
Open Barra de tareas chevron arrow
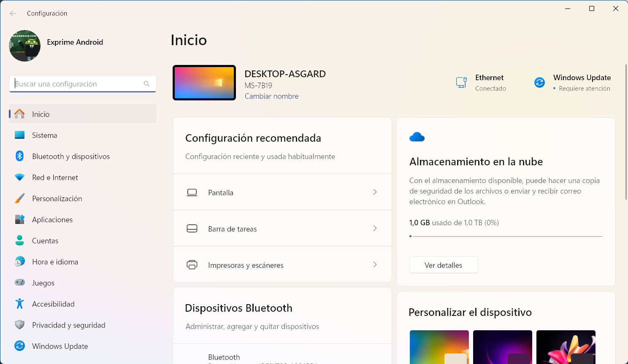(375, 229)
